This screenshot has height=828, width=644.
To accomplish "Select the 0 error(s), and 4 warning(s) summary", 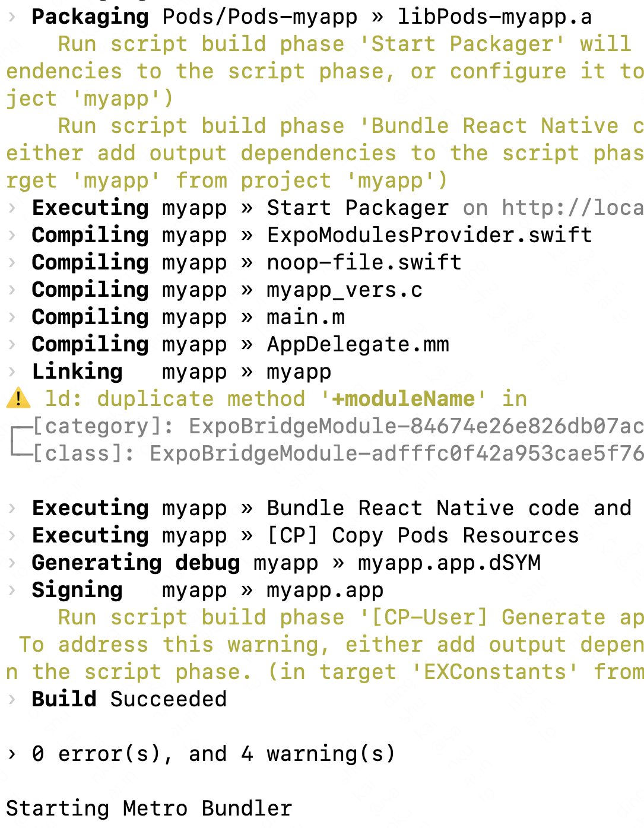I will [202, 753].
